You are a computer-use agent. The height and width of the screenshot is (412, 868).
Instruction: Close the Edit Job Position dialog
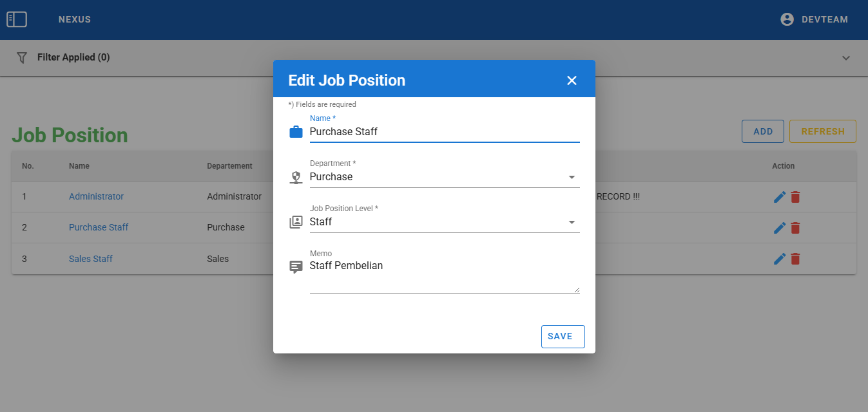572,80
